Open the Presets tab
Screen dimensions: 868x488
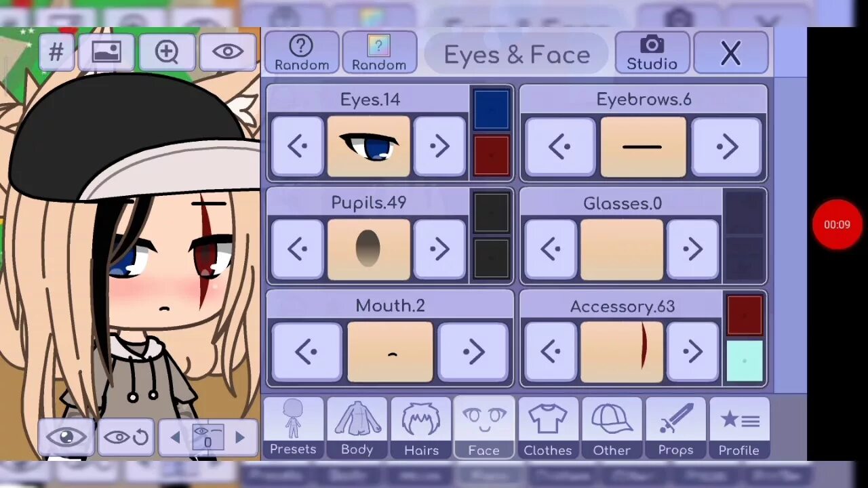(x=293, y=428)
